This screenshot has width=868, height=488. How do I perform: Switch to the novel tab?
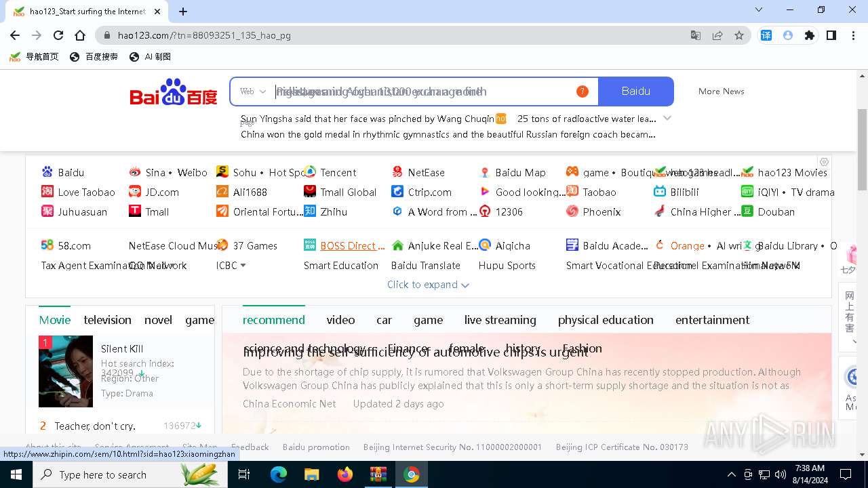point(158,320)
